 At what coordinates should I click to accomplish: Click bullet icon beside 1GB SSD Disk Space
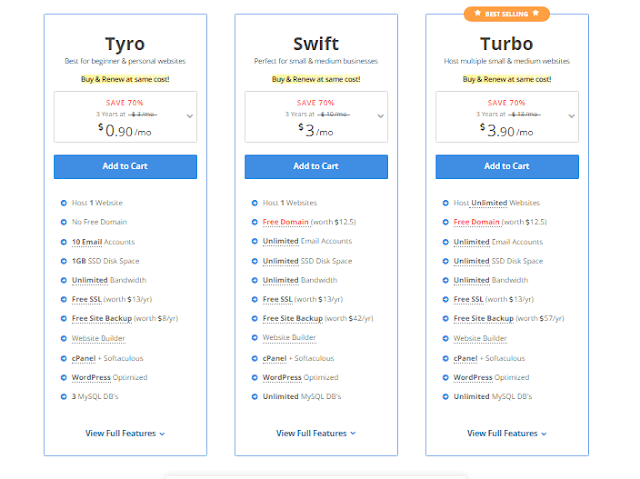point(64,261)
